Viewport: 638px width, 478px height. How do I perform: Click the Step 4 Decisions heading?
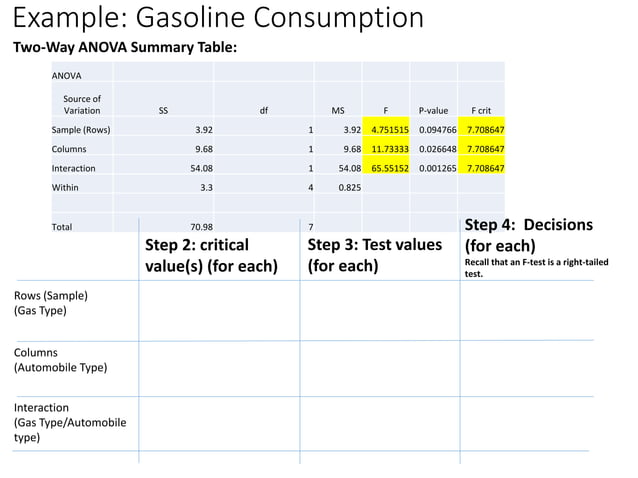tap(529, 235)
